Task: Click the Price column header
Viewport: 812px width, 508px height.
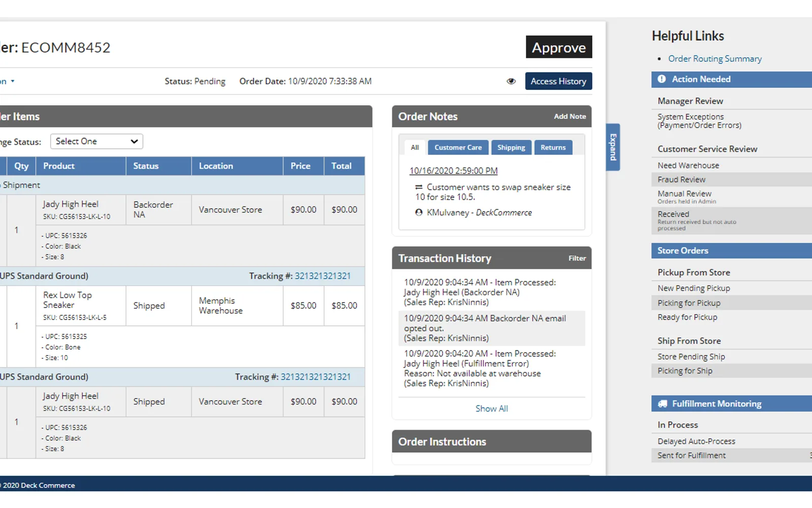Action: 303,166
